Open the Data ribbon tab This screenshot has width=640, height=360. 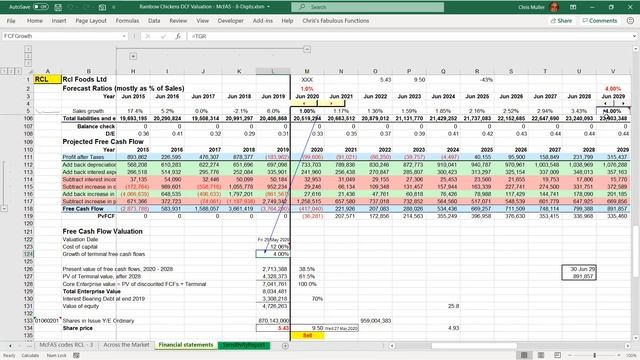(x=154, y=20)
